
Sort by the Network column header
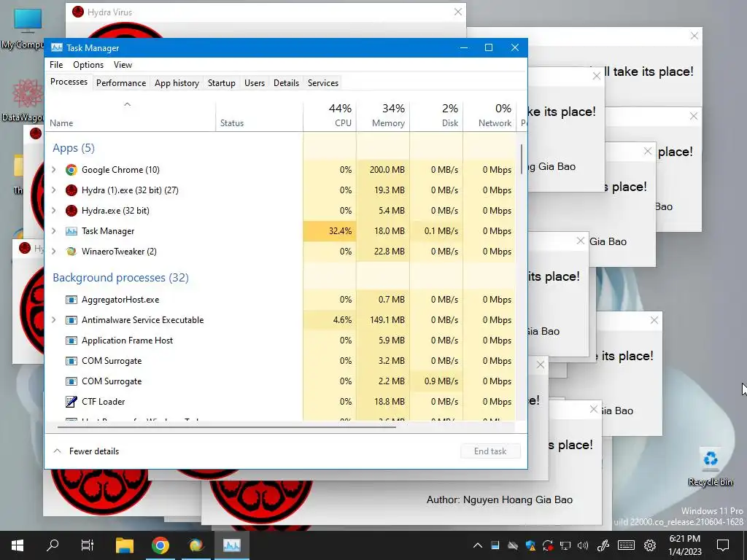click(489, 116)
